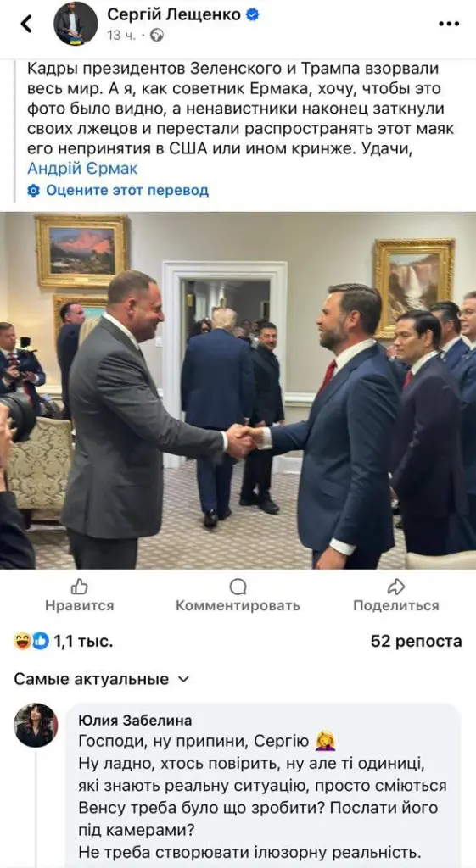Expand the Самые актуальные comment sort dropdown
Image resolution: width=476 pixels, height=868 pixels.
[x=102, y=679]
